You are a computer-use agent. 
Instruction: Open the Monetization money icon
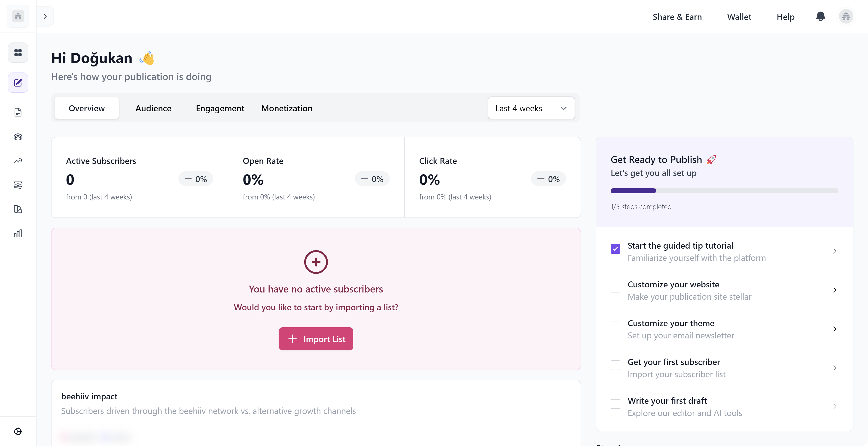point(18,185)
